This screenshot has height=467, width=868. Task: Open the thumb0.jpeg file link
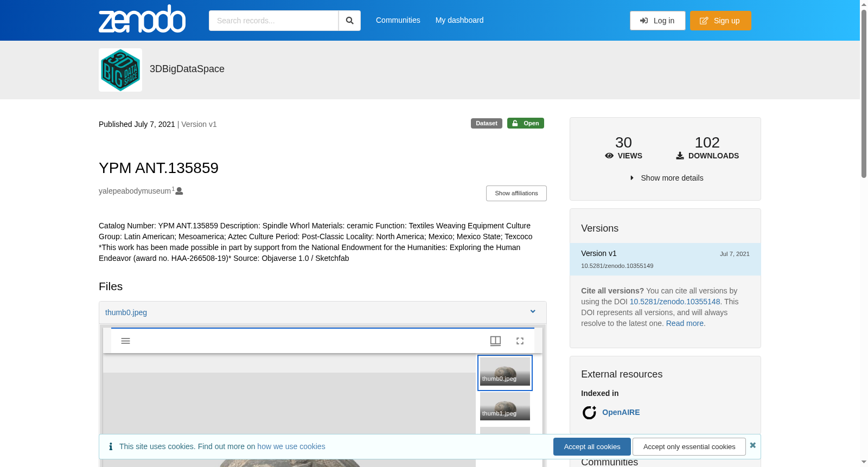(x=126, y=312)
